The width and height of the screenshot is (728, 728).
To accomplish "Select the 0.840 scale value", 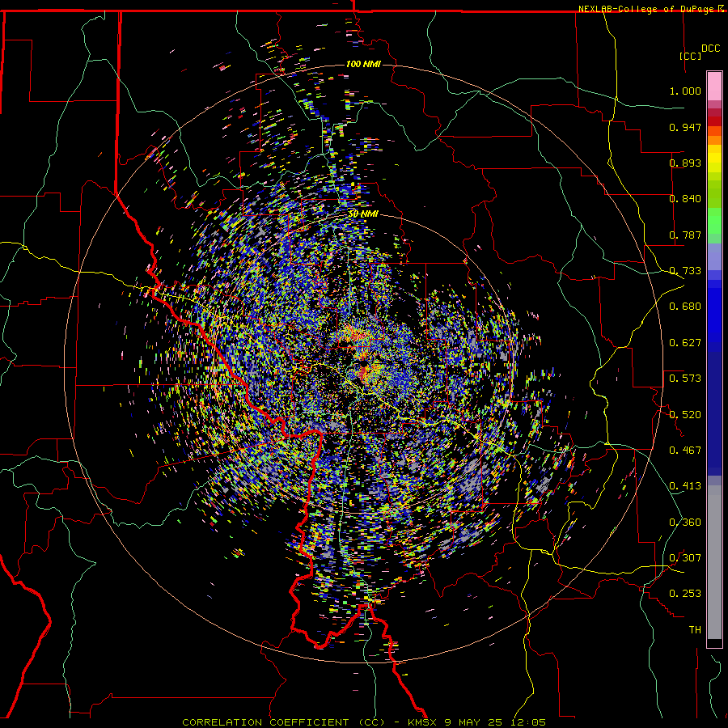I will 685,199.
